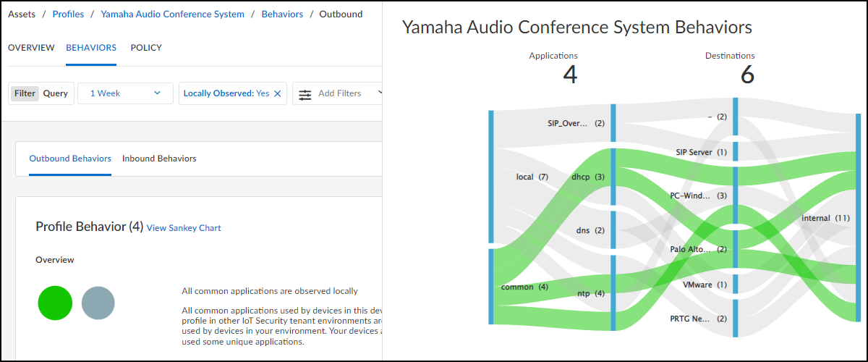Select the Outbound Behaviors tab
This screenshot has height=362, width=868.
tap(70, 159)
